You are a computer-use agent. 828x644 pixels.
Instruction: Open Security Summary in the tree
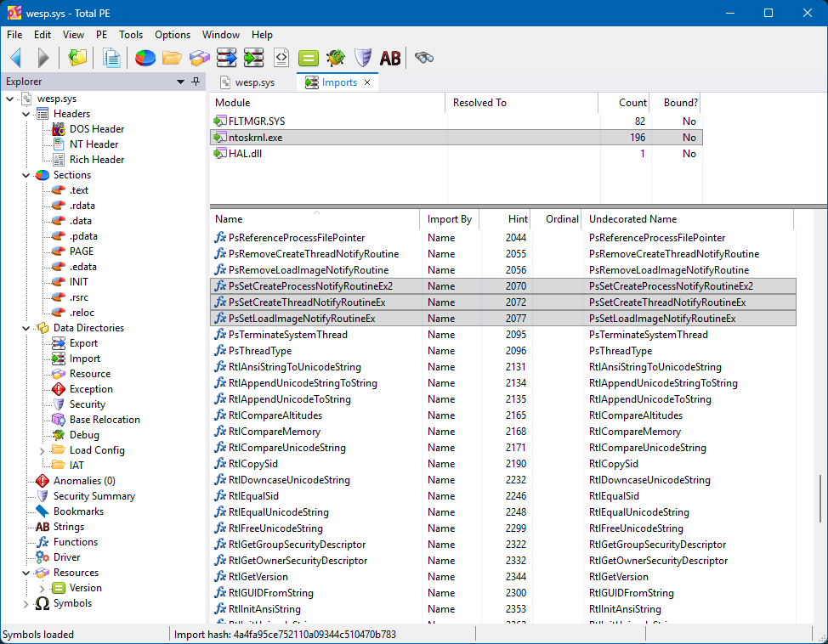94,496
